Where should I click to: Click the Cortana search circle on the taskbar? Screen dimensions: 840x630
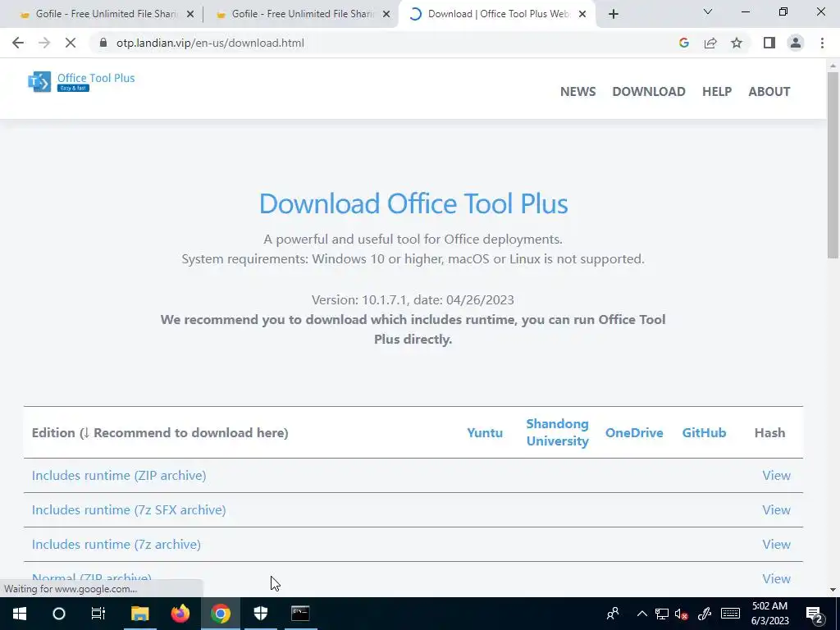click(59, 614)
